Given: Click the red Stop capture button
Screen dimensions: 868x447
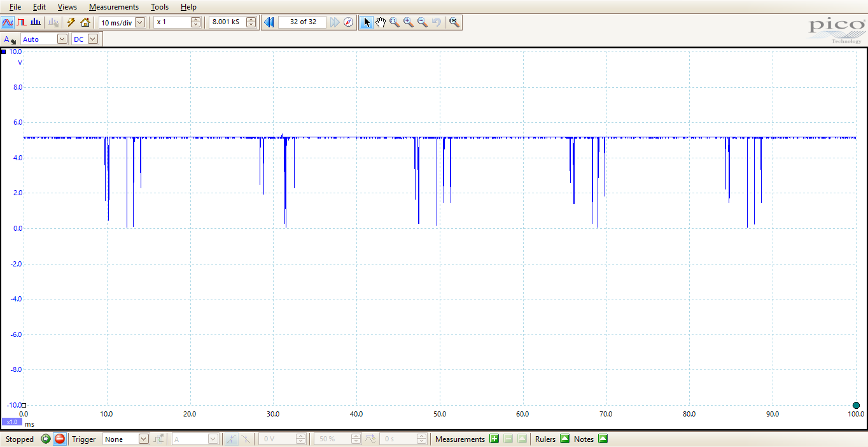Looking at the screenshot, I should point(60,439).
